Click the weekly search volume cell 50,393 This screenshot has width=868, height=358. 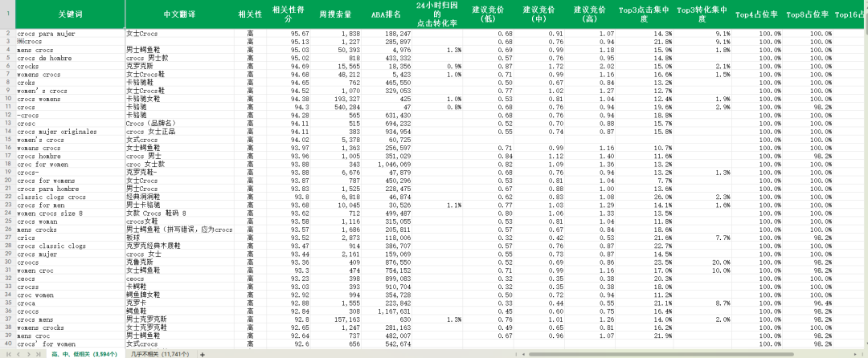[x=335, y=50]
